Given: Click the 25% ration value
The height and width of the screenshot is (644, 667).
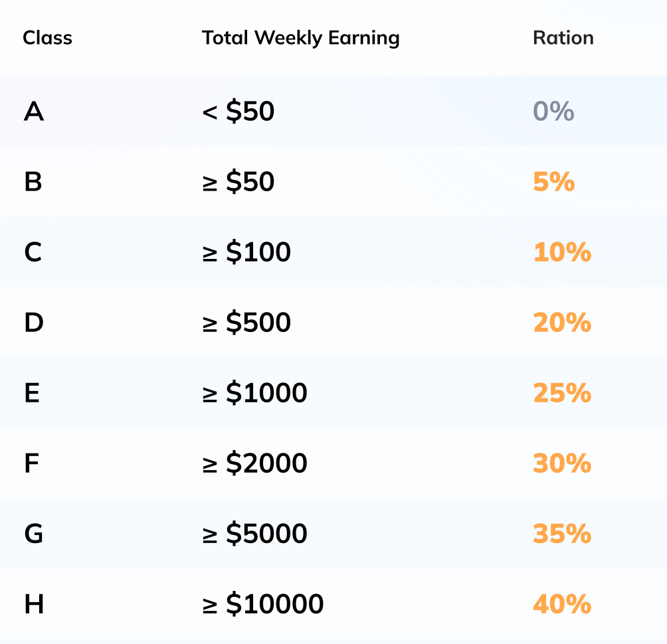Looking at the screenshot, I should point(561,393).
